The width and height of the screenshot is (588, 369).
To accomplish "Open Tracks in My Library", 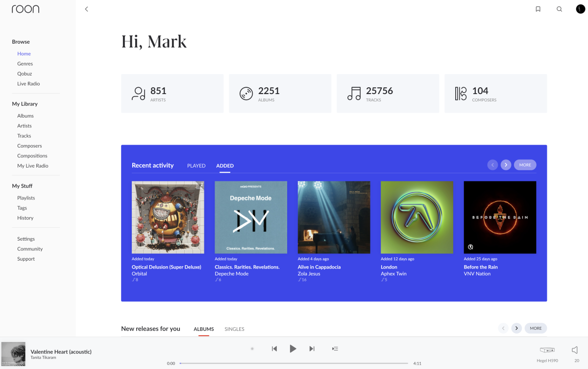I will 24,136.
